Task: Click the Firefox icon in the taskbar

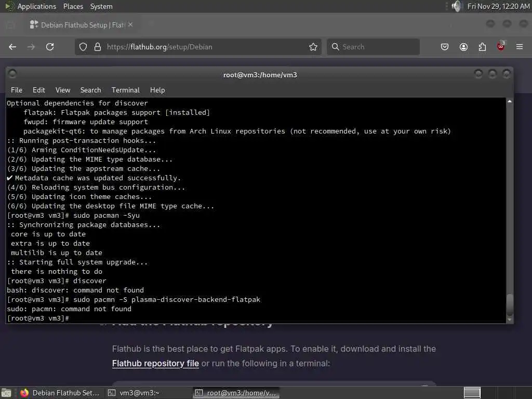Action: tap(24, 393)
